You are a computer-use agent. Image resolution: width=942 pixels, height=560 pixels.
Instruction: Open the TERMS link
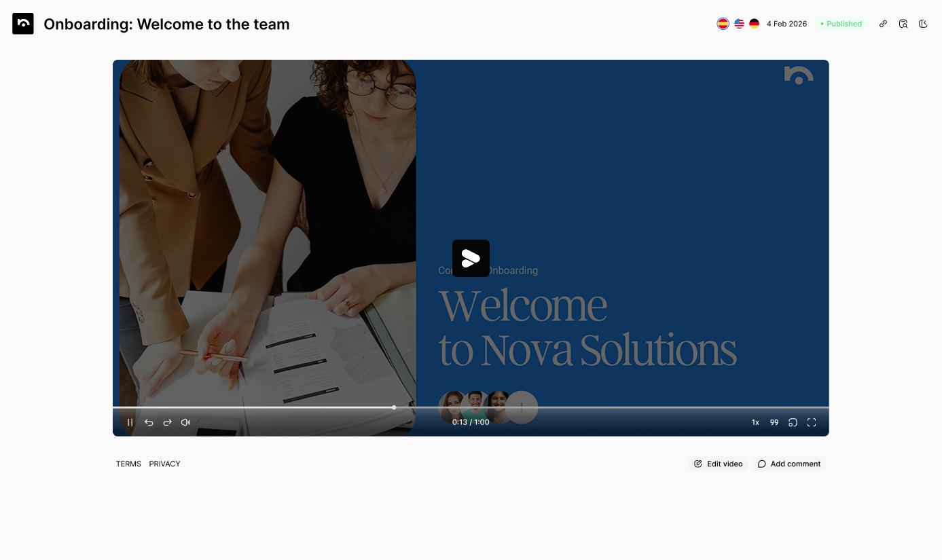(x=128, y=464)
